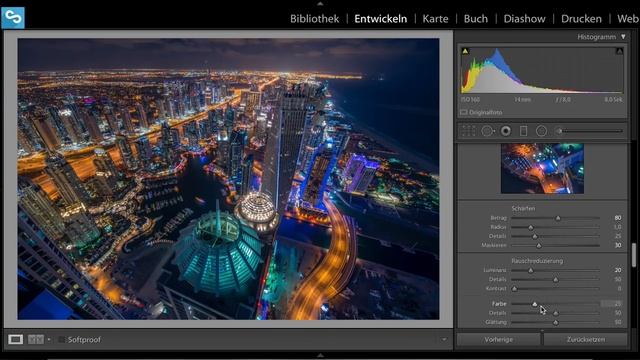Click the logo icon at top left
This screenshot has width=640, height=360.
click(13, 18)
